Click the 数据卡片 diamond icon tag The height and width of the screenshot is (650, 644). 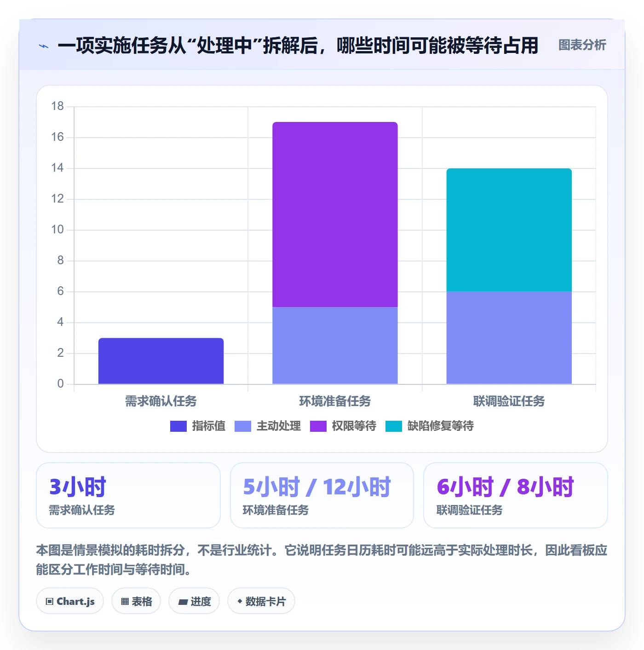(261, 601)
